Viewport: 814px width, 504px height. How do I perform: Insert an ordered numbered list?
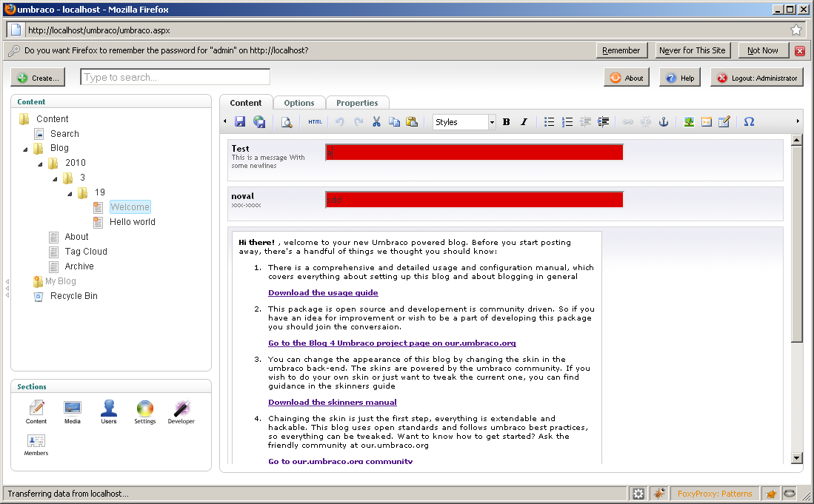coord(567,122)
